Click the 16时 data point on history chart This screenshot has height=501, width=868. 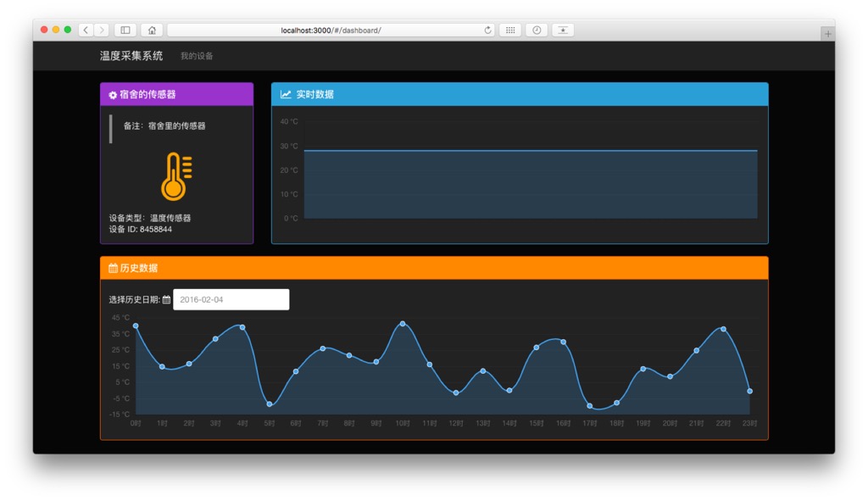point(563,342)
